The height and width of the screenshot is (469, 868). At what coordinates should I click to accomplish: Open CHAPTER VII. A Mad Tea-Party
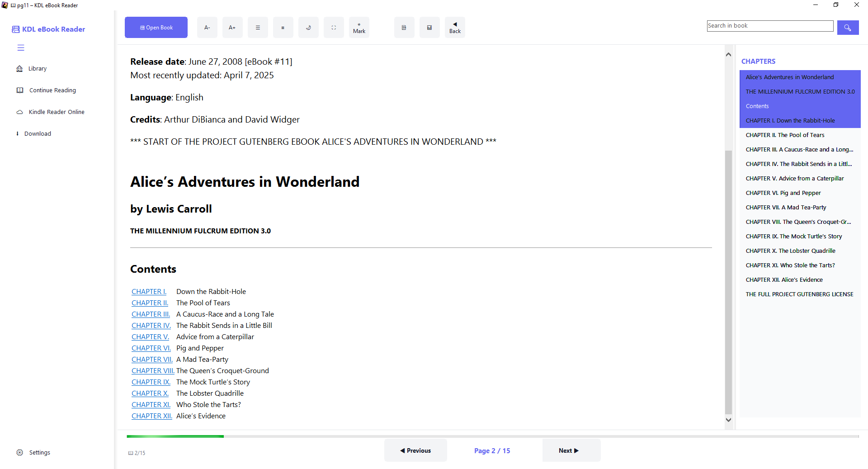pos(786,207)
